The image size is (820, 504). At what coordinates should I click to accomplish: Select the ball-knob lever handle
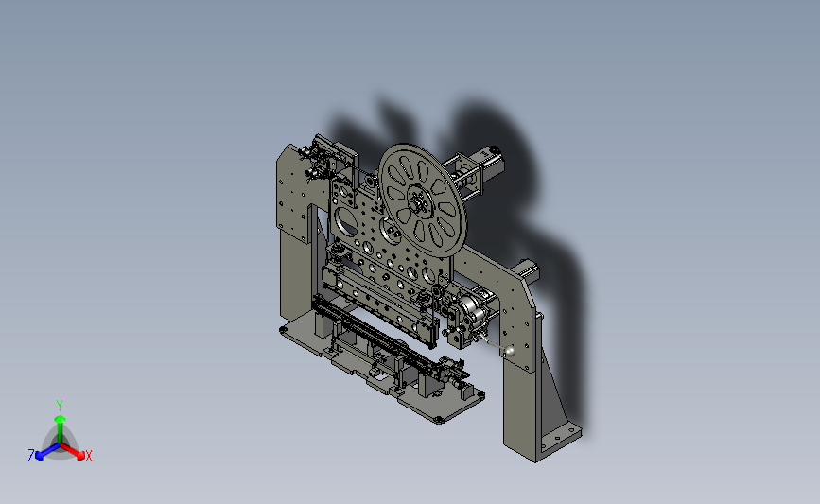pyautogui.click(x=509, y=352)
